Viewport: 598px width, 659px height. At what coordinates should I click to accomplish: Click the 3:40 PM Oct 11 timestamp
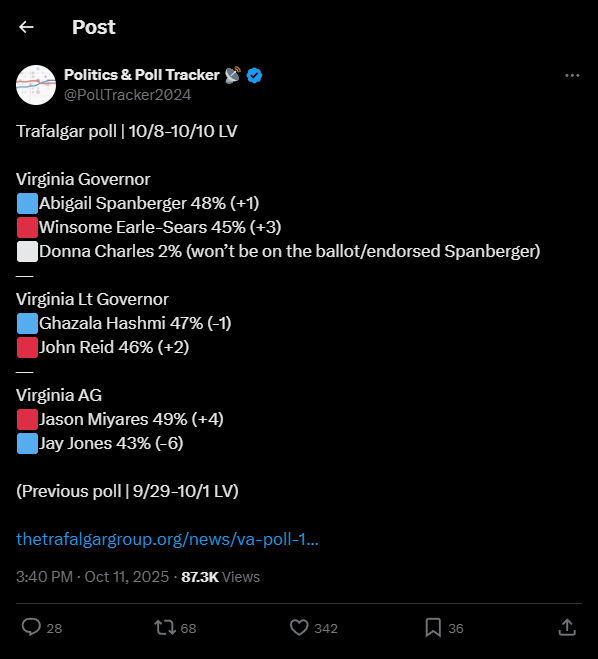coord(92,577)
